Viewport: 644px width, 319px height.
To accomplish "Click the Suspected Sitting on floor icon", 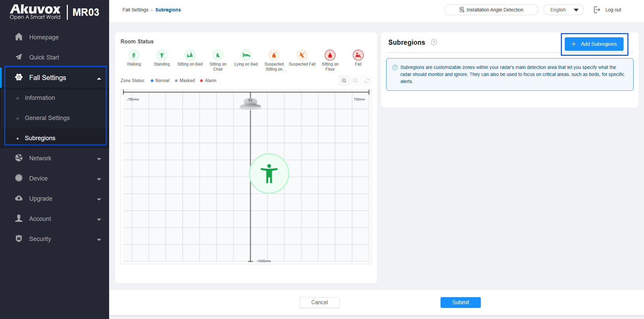I will click(x=274, y=55).
